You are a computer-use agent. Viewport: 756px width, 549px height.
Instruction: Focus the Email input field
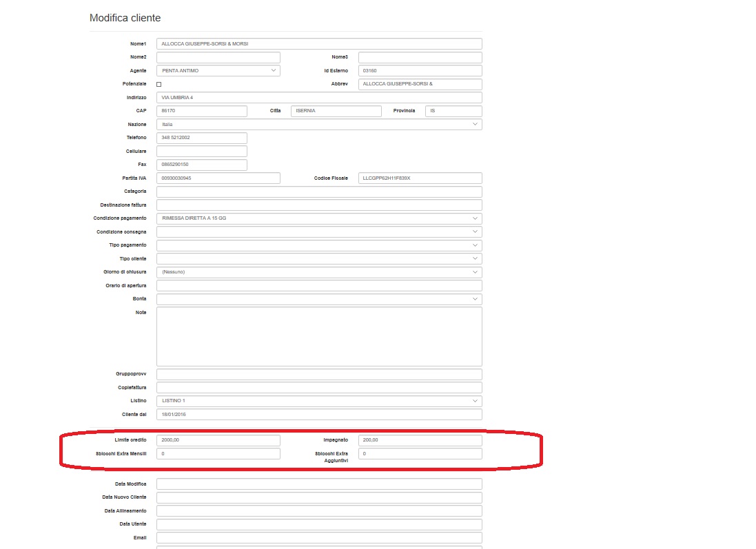318,537
